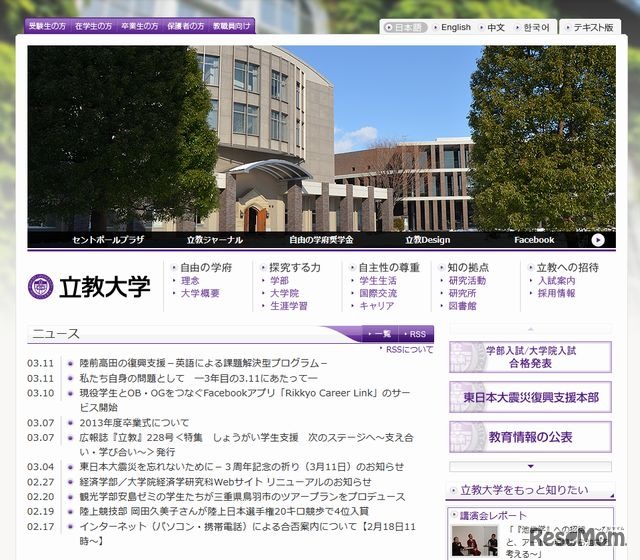Click 東日本大震災復興支援本部 banner
The height and width of the screenshot is (560, 640).
click(530, 397)
